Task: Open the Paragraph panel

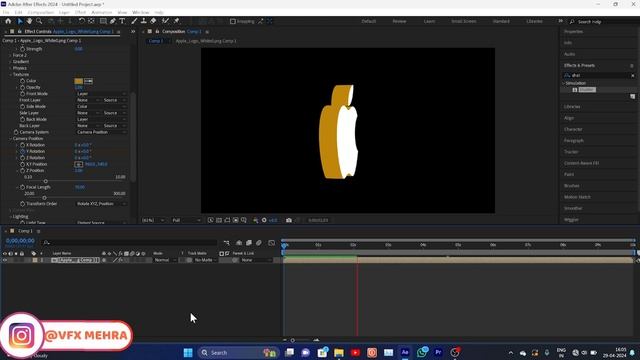Action: click(x=574, y=141)
